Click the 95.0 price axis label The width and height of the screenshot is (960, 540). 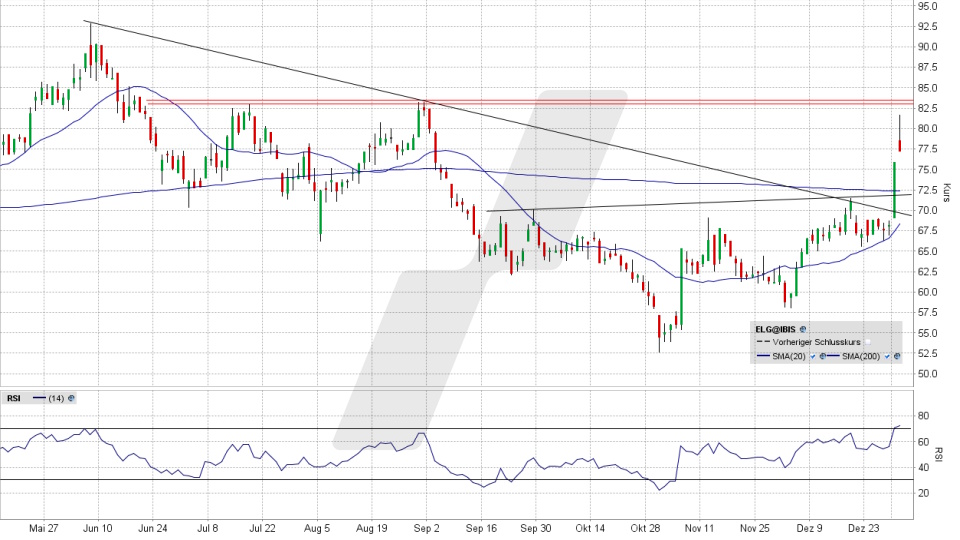(x=927, y=6)
